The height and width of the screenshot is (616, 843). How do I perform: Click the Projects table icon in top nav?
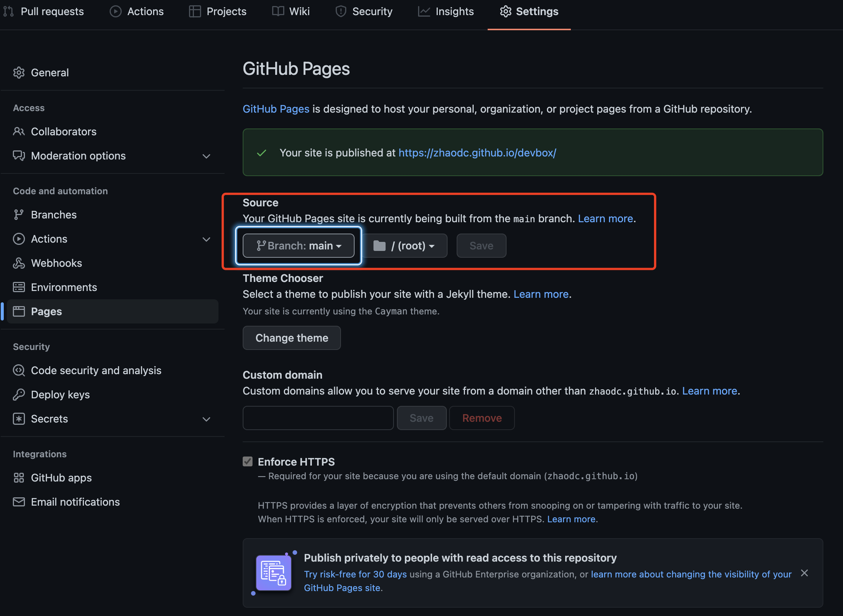(x=195, y=11)
